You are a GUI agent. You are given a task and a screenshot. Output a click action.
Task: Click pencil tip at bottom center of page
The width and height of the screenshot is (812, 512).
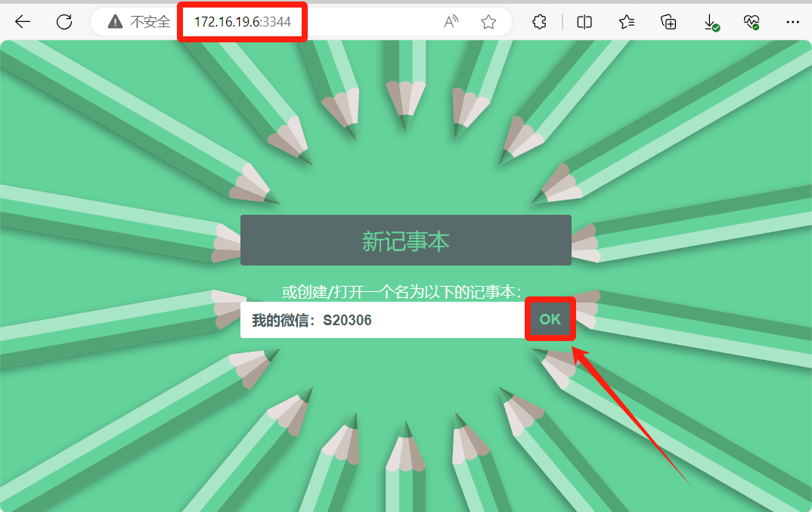coord(406,431)
